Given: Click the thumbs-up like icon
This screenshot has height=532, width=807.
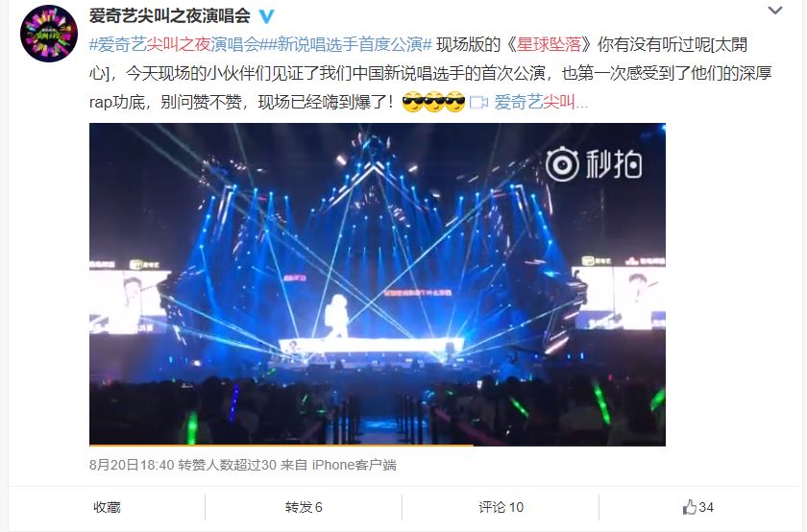Looking at the screenshot, I should click(x=689, y=507).
